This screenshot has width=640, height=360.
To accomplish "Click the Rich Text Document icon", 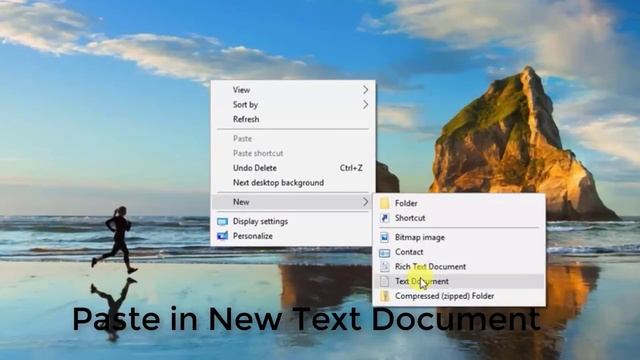I will [384, 267].
